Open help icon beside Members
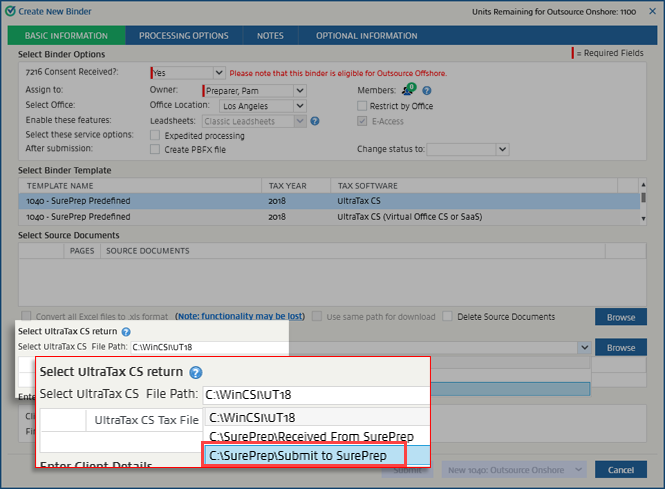665x489 pixels. [x=427, y=90]
